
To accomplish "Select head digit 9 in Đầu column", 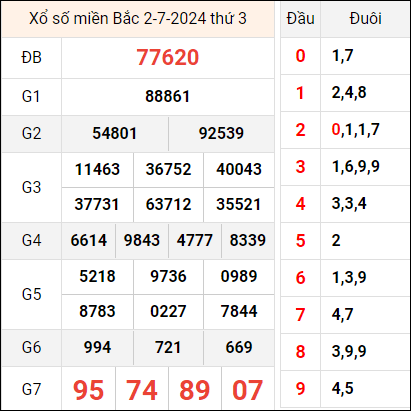I will point(300,389).
